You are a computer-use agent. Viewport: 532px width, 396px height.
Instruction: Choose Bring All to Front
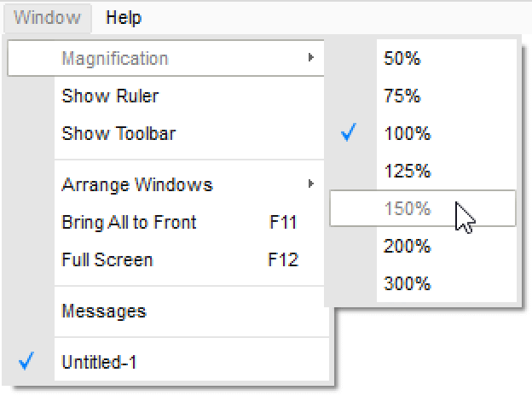(x=129, y=223)
